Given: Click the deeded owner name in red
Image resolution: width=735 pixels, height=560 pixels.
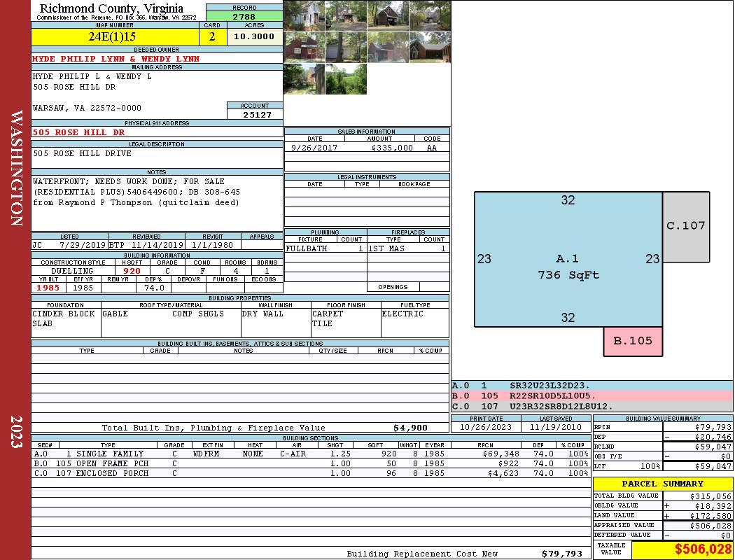Looking at the screenshot, I should (x=116, y=59).
